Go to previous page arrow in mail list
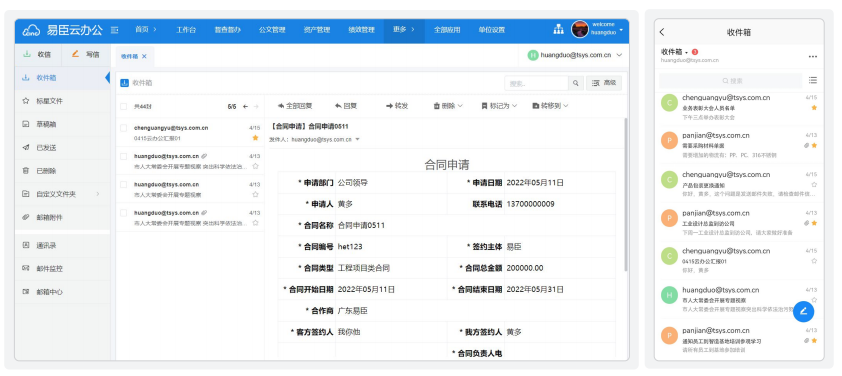This screenshot has height=376, width=842. coord(245,106)
